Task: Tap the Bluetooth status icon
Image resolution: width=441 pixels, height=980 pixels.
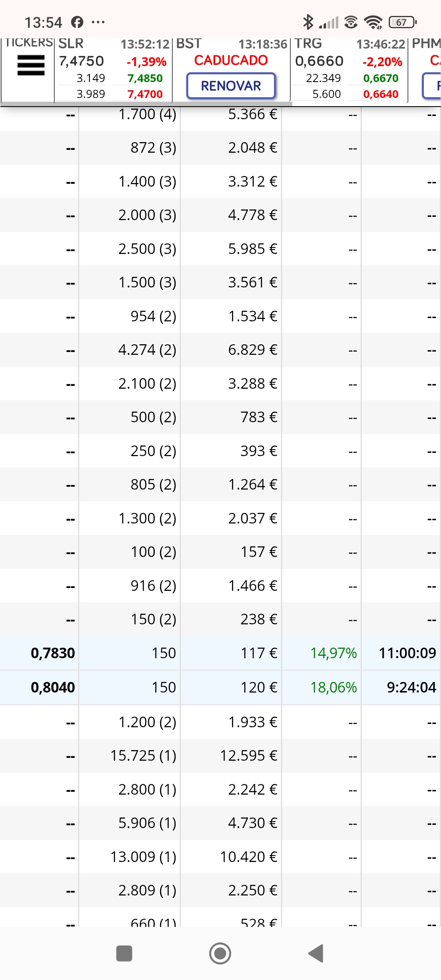Action: (308, 22)
